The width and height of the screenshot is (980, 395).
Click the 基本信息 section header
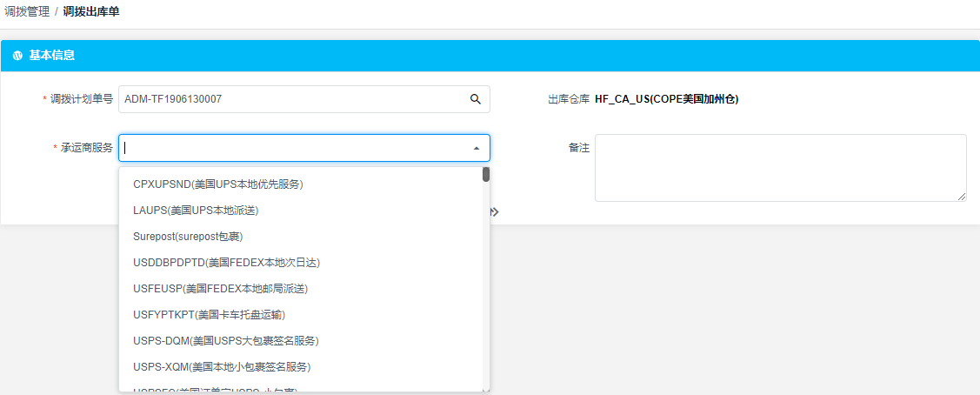[490, 56]
